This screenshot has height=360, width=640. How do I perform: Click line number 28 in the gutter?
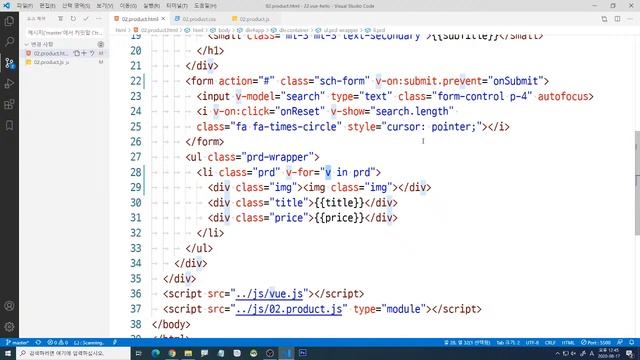(136, 172)
